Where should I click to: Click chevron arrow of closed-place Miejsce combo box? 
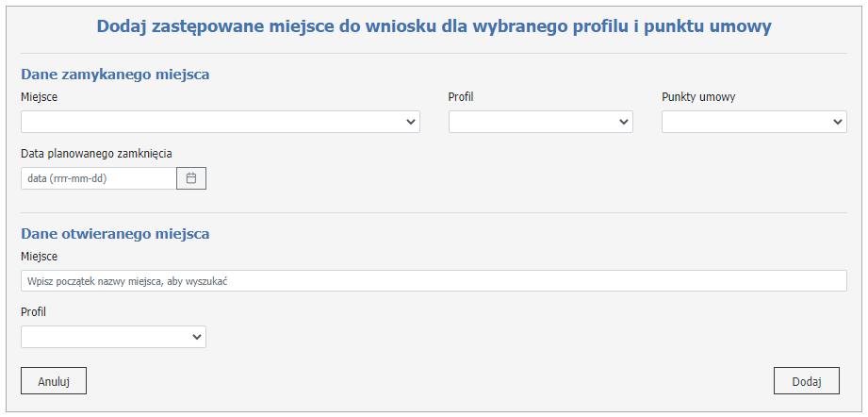411,122
